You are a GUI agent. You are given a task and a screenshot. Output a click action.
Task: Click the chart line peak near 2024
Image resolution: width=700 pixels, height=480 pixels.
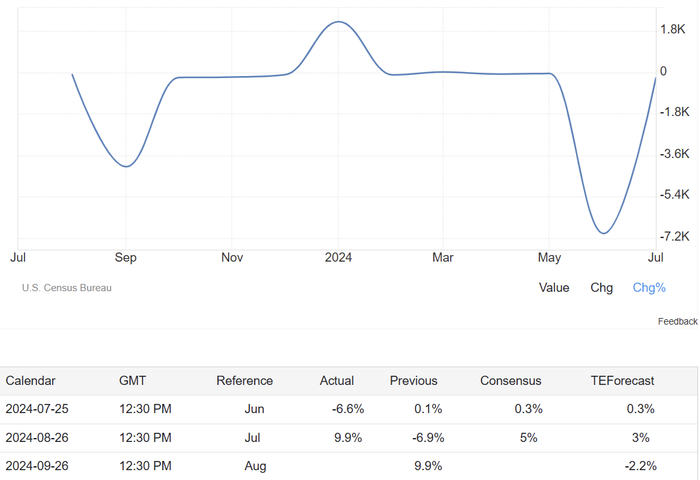(338, 22)
